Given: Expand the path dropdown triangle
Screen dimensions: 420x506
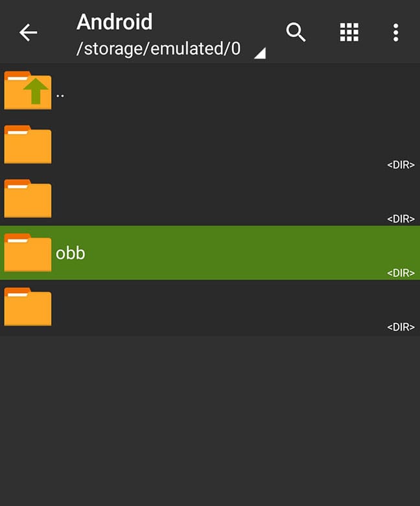Looking at the screenshot, I should (x=259, y=54).
